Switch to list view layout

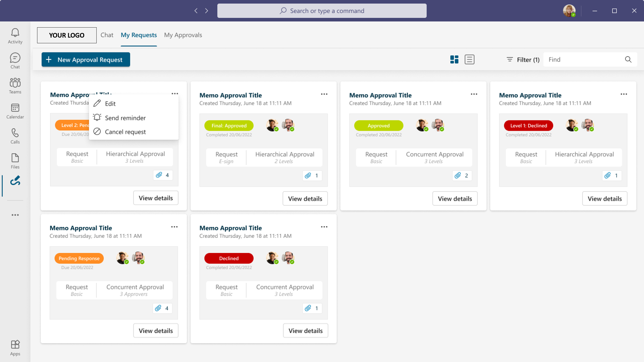click(470, 59)
